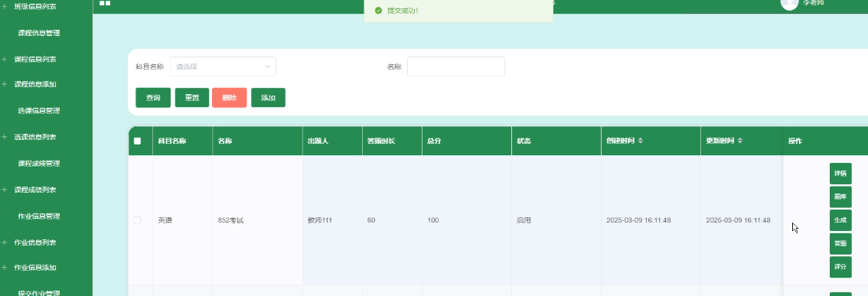Click the sidebar toggle icon in the top header
The image size is (868, 296).
pos(105,3)
